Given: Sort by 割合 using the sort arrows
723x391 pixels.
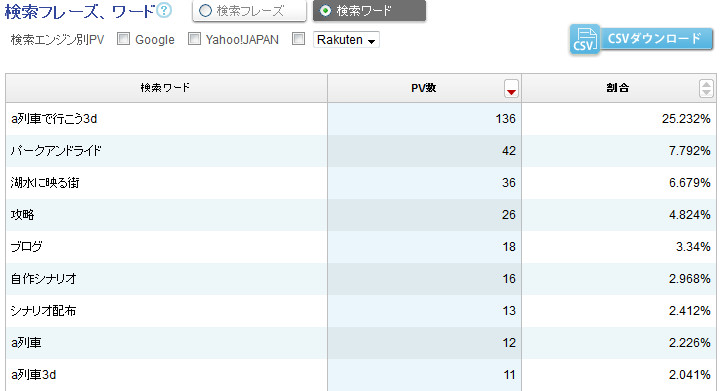Looking at the screenshot, I should point(706,88).
